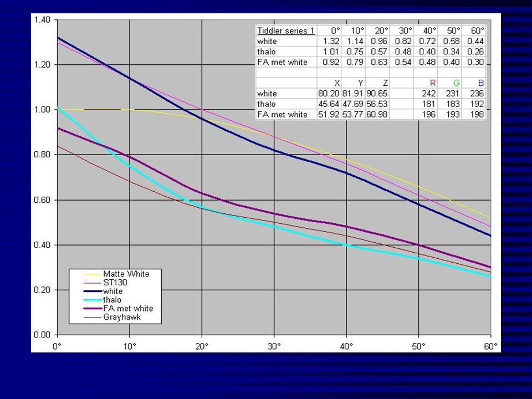Click the 10° x-axis label
Viewport: 532px width, 399px height.
tap(130, 346)
